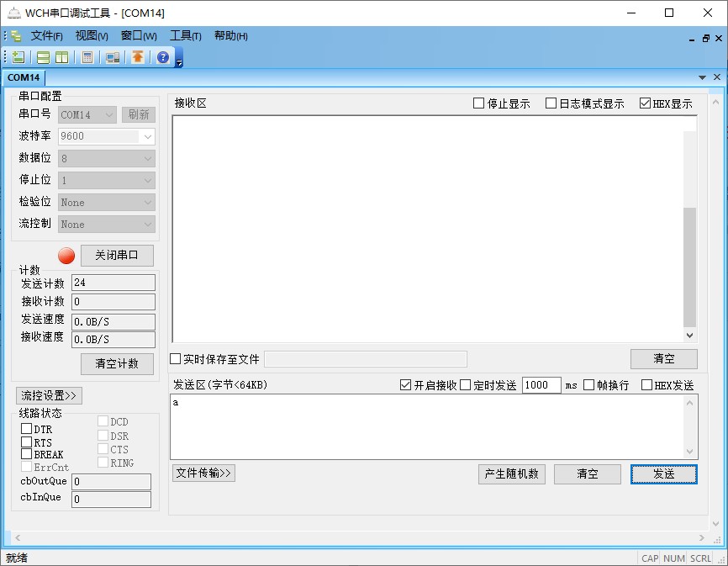This screenshot has width=728, height=566.
Task: Open the 流控制 None dropdown
Action: coord(106,224)
